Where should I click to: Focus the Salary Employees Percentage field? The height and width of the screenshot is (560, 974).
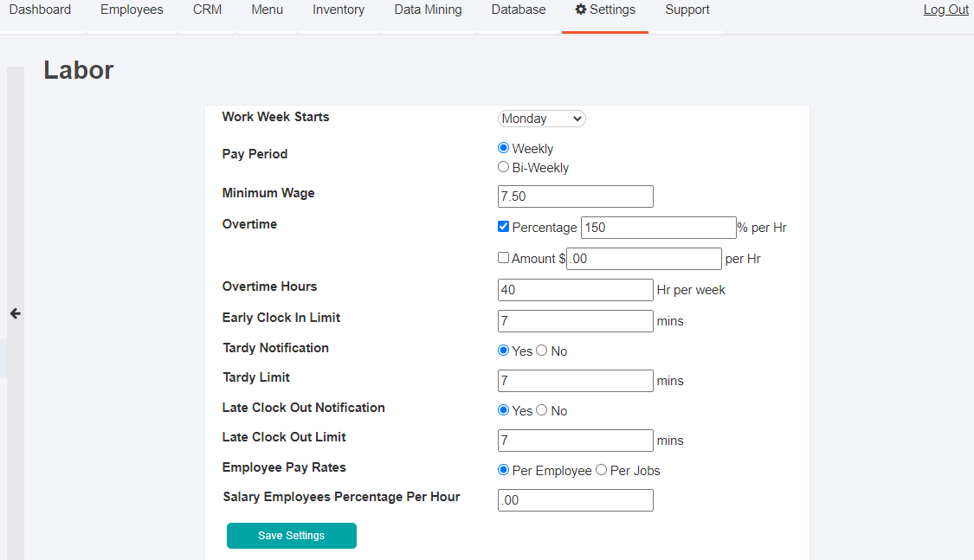point(575,500)
